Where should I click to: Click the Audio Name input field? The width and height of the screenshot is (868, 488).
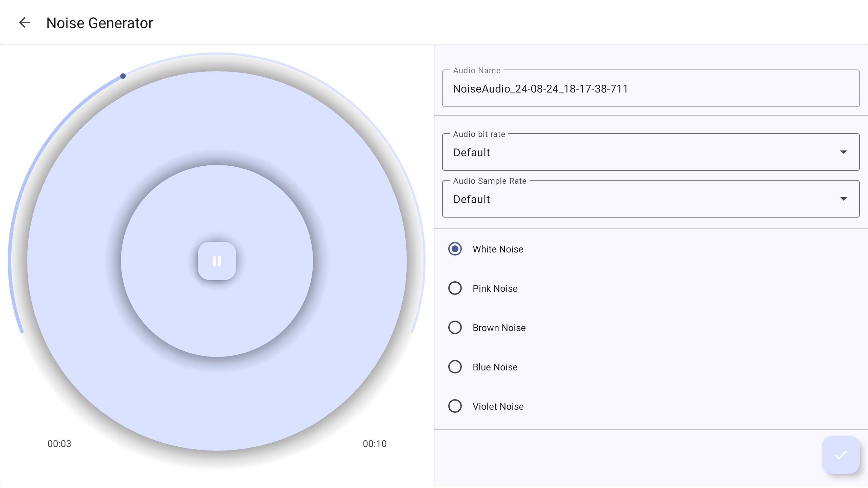pos(651,88)
